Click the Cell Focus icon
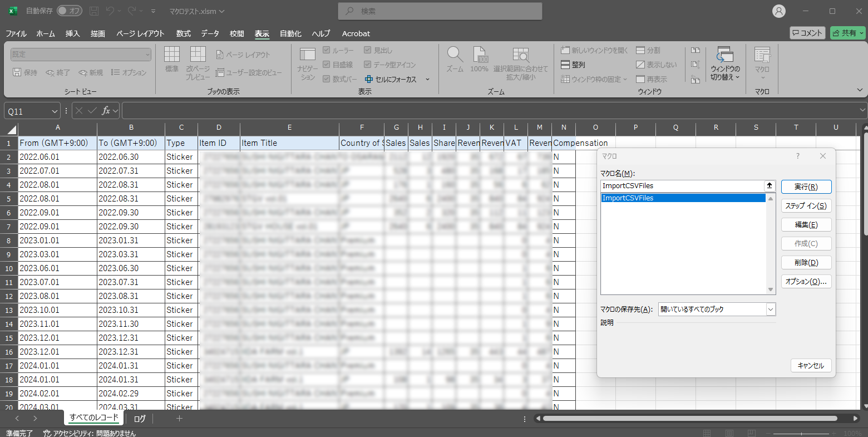 (x=368, y=79)
